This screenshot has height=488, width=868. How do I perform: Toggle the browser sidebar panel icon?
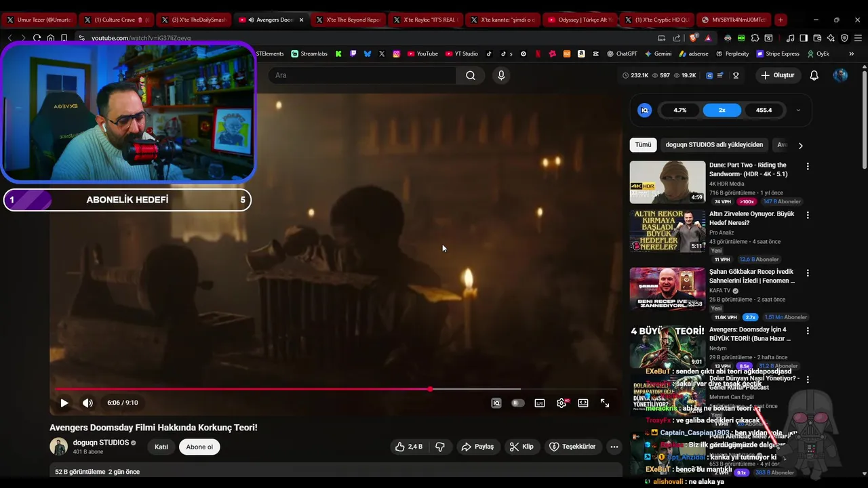804,38
